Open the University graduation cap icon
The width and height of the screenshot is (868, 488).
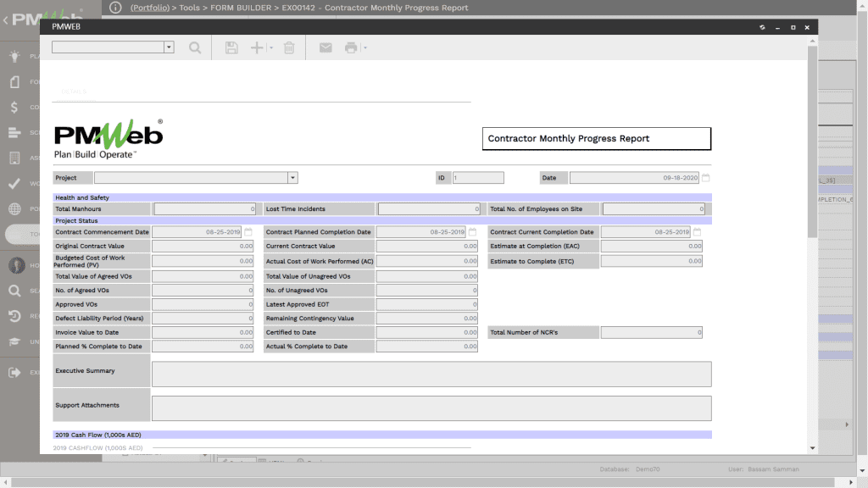(15, 342)
